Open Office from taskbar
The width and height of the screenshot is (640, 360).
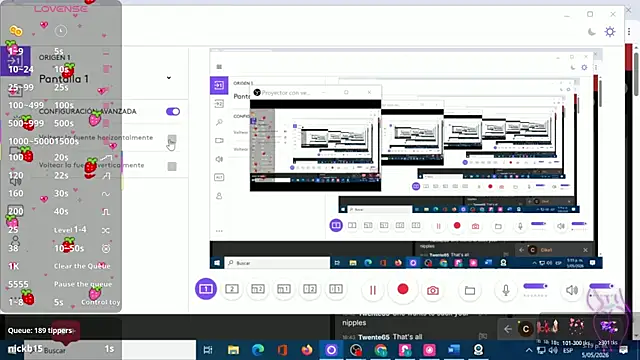pos(282,350)
